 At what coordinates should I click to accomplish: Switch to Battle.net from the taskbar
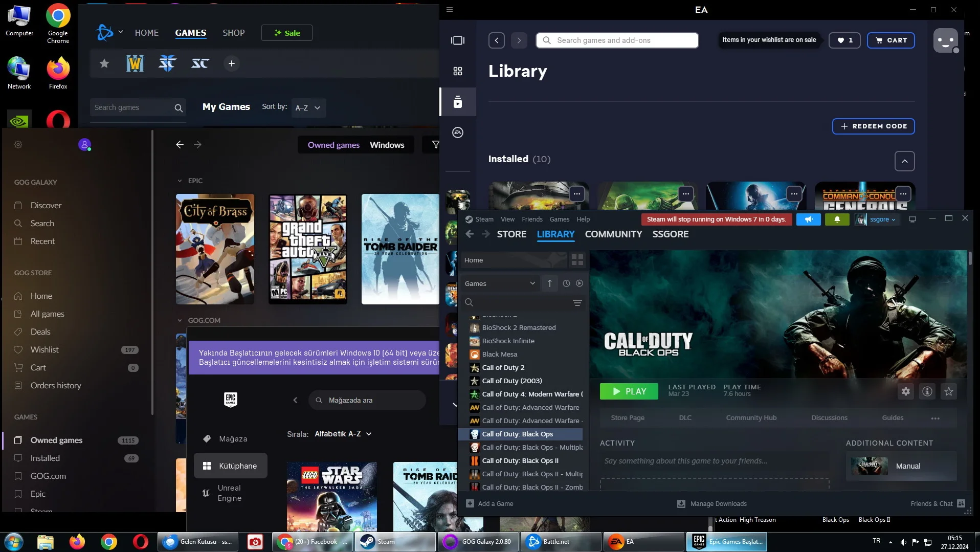[561, 542]
